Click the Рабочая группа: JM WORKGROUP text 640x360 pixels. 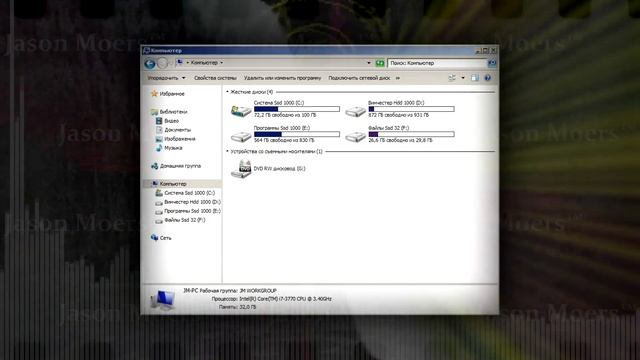238,291
